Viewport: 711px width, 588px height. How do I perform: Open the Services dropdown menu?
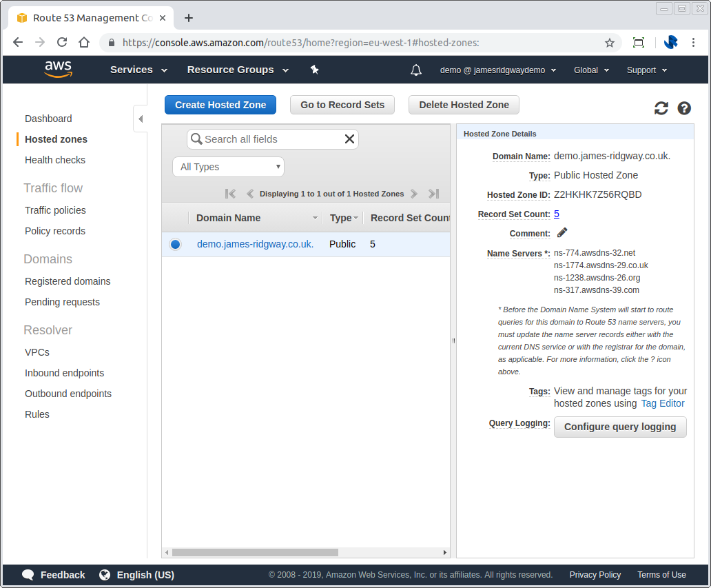138,70
